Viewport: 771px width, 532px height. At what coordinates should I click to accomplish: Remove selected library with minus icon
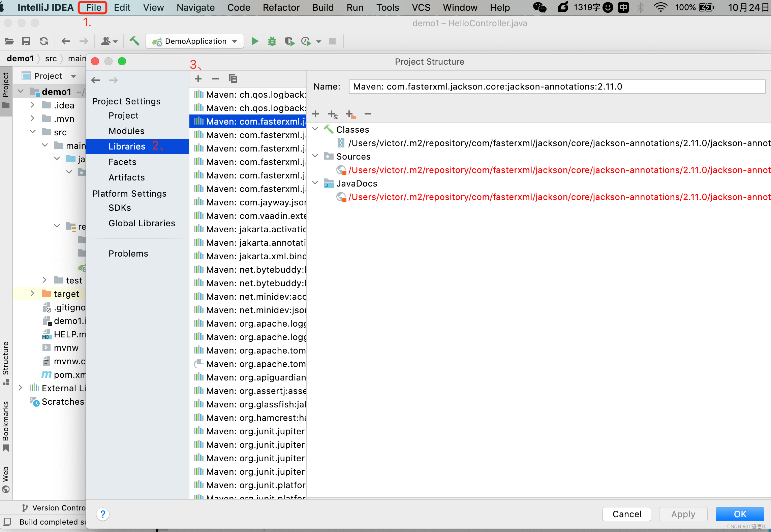click(216, 79)
